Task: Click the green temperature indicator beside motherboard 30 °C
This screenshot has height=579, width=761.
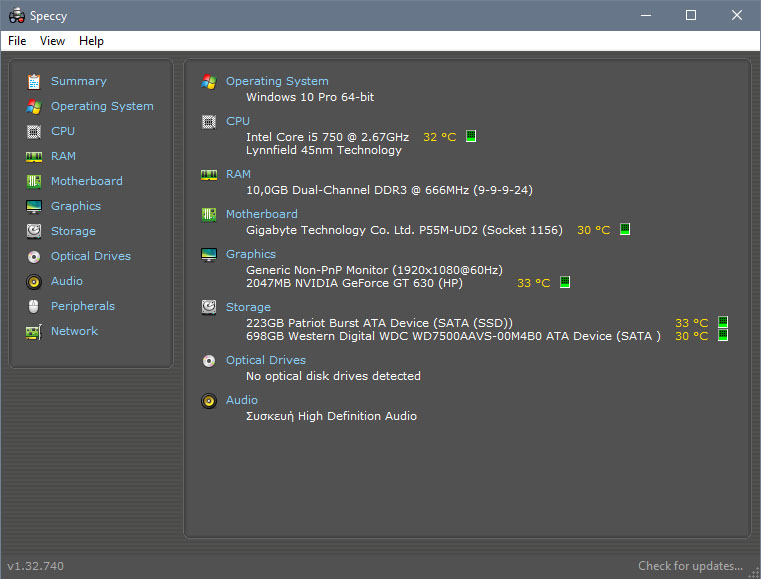Action: pos(625,229)
